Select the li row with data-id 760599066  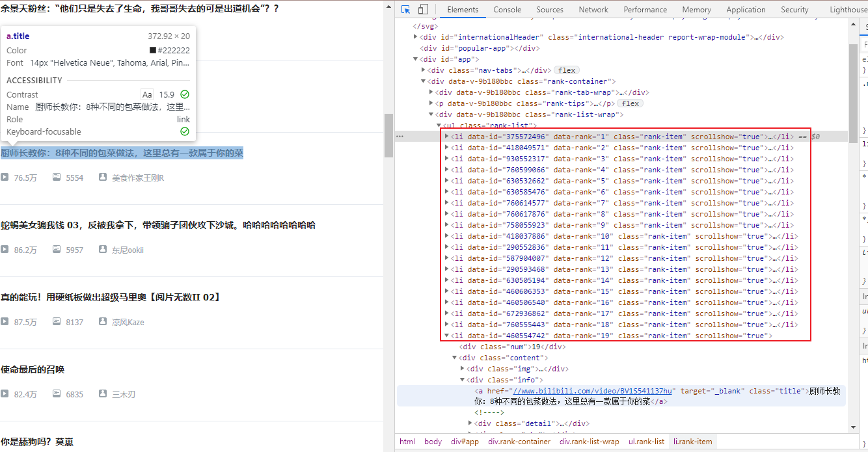tap(621, 170)
